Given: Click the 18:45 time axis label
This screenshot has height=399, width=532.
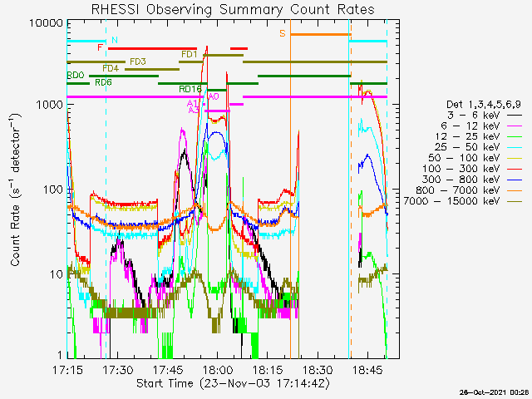Looking at the screenshot, I should tap(367, 370).
